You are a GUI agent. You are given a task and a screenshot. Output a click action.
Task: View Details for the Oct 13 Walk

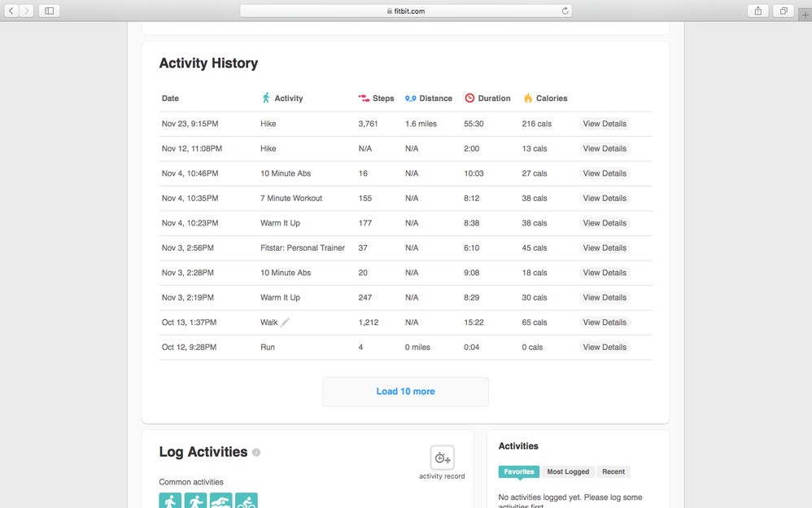[x=605, y=322]
